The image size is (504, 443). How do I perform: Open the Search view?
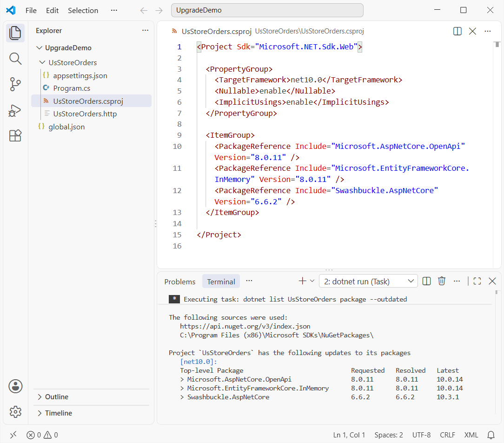pyautogui.click(x=15, y=59)
